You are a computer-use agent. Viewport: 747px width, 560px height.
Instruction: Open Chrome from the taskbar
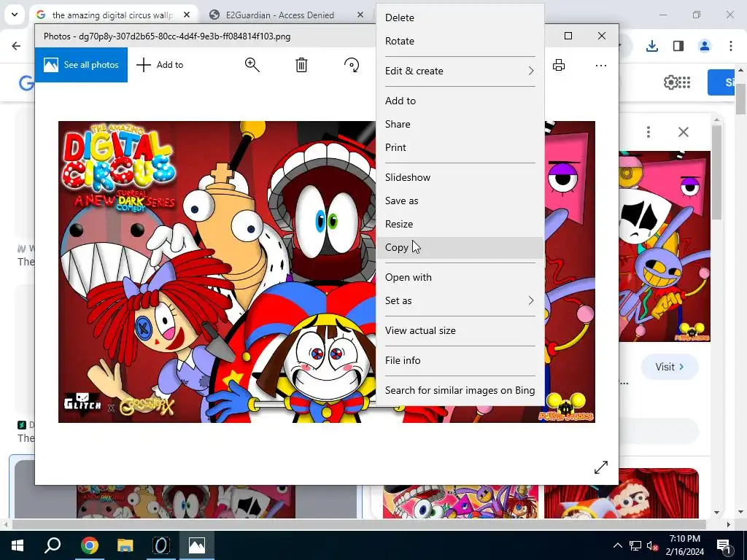click(x=89, y=545)
